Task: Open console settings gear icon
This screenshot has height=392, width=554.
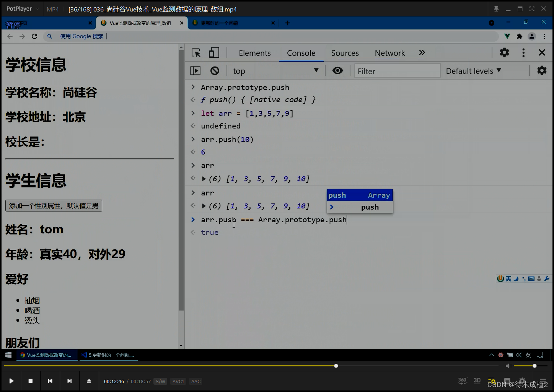Action: point(542,70)
